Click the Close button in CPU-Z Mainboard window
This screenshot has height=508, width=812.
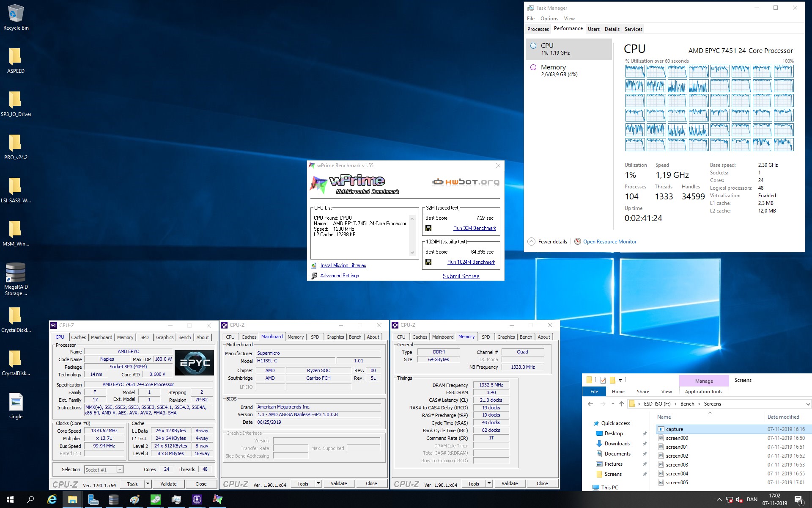click(371, 483)
